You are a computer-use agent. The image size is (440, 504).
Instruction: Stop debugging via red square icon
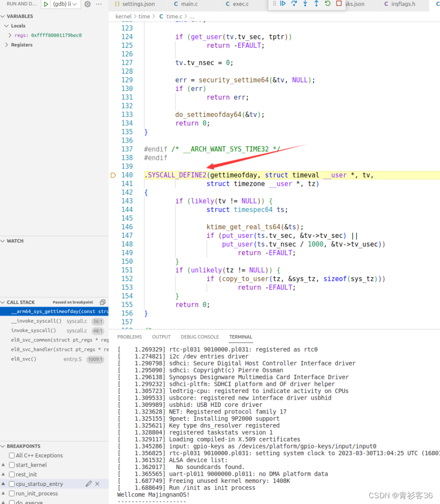(338, 4)
